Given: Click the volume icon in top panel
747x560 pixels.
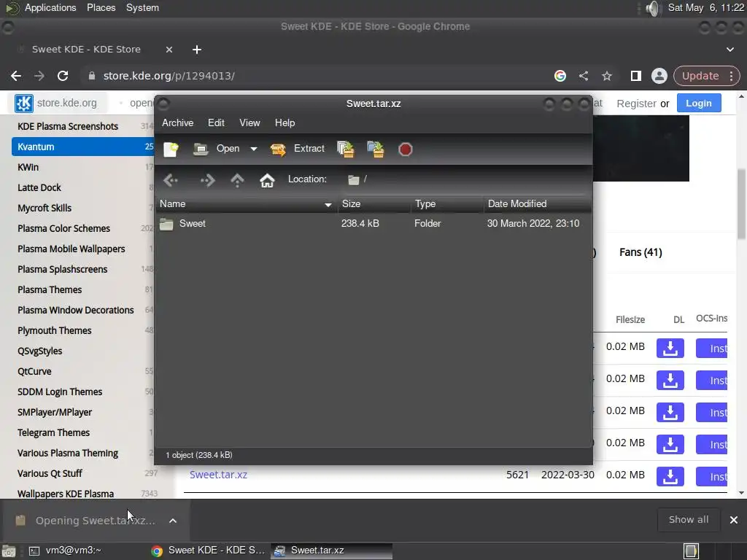Looking at the screenshot, I should (653, 8).
